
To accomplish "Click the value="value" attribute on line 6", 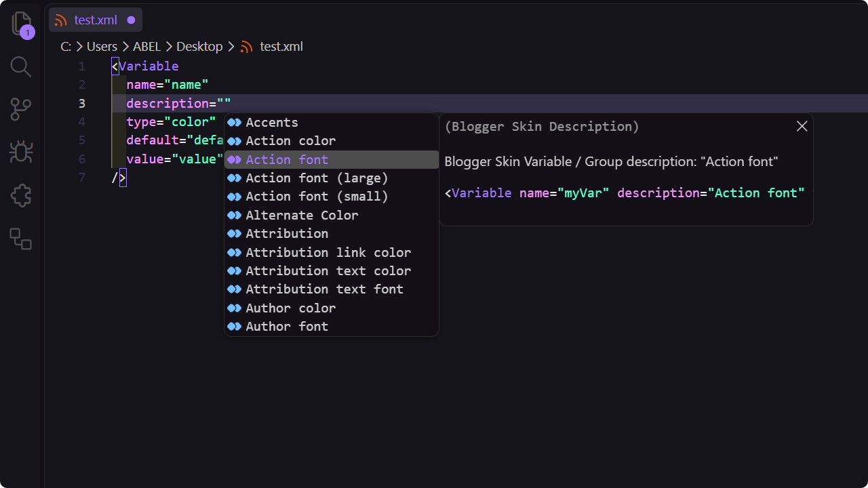I will coord(175,159).
